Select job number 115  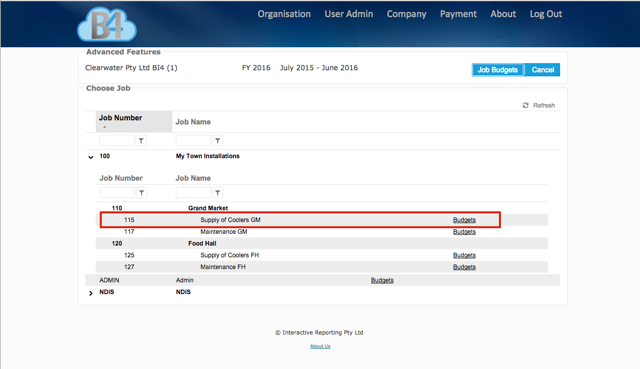(129, 220)
